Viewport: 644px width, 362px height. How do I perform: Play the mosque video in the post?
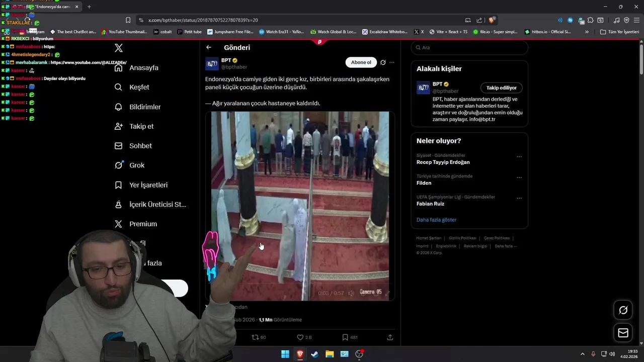pyautogui.click(x=300, y=206)
